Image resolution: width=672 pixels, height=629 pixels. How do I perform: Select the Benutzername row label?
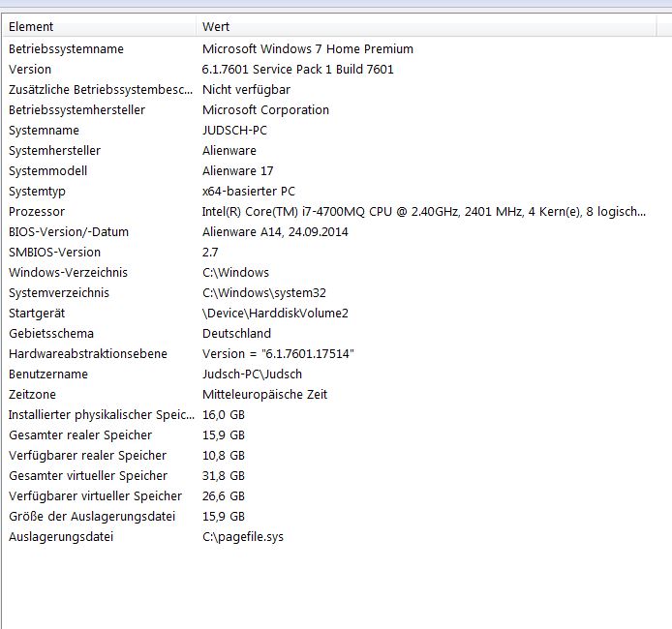pyautogui.click(x=48, y=374)
